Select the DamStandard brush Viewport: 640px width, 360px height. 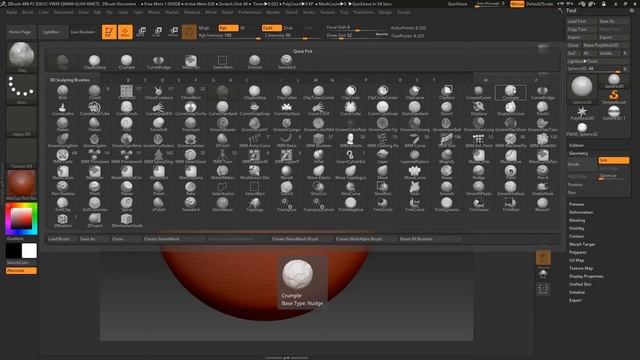click(x=415, y=109)
